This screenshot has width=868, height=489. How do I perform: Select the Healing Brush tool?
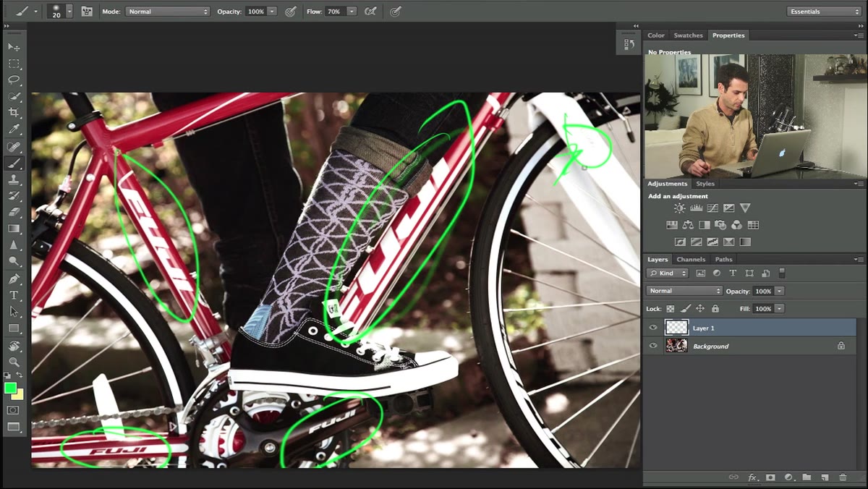(x=14, y=147)
